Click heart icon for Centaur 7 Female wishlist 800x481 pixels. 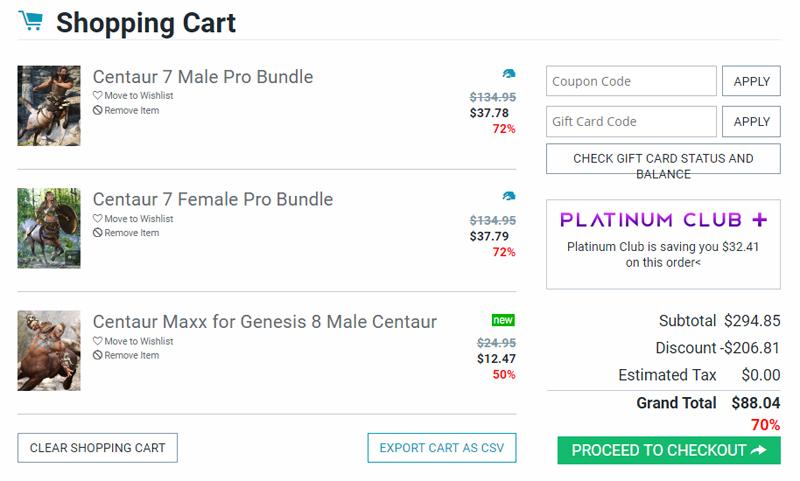(98, 219)
